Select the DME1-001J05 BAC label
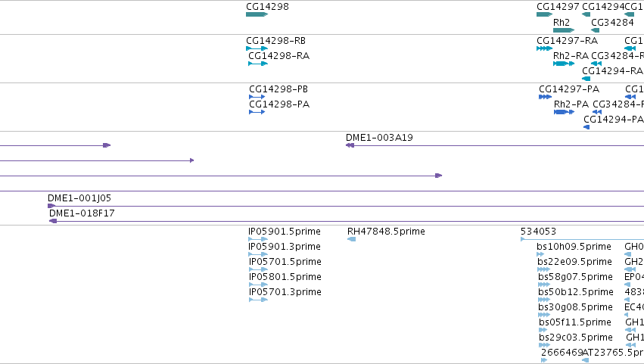Viewport: 644px width, 364px height. (x=79, y=198)
